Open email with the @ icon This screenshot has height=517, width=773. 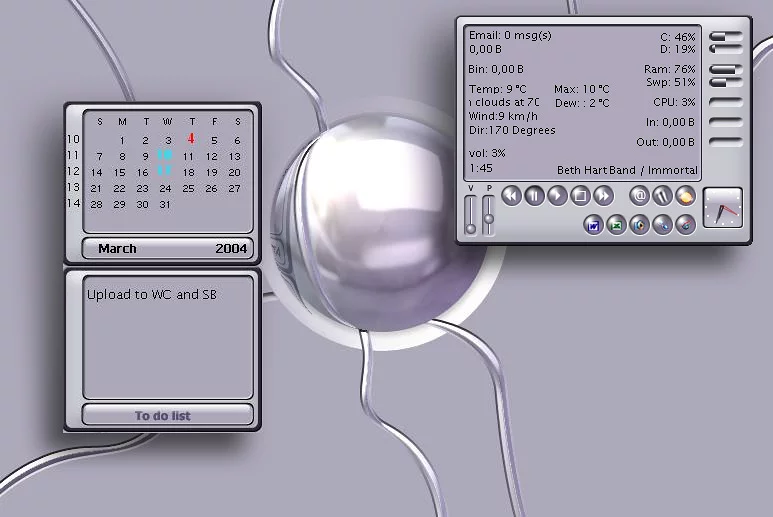640,196
